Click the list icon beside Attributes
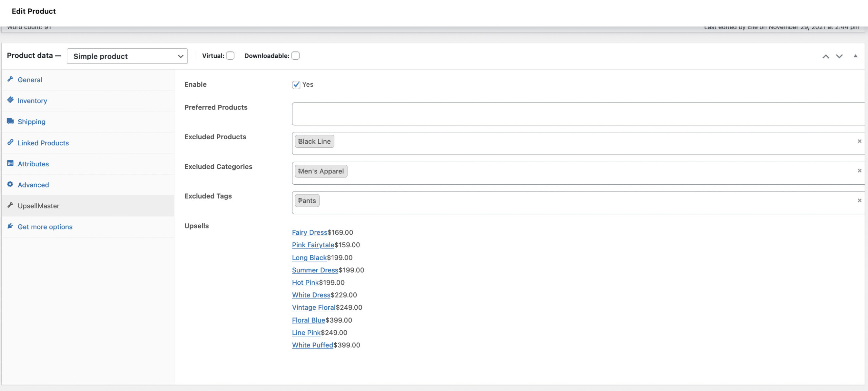This screenshot has height=391, width=868. pyautogui.click(x=10, y=163)
